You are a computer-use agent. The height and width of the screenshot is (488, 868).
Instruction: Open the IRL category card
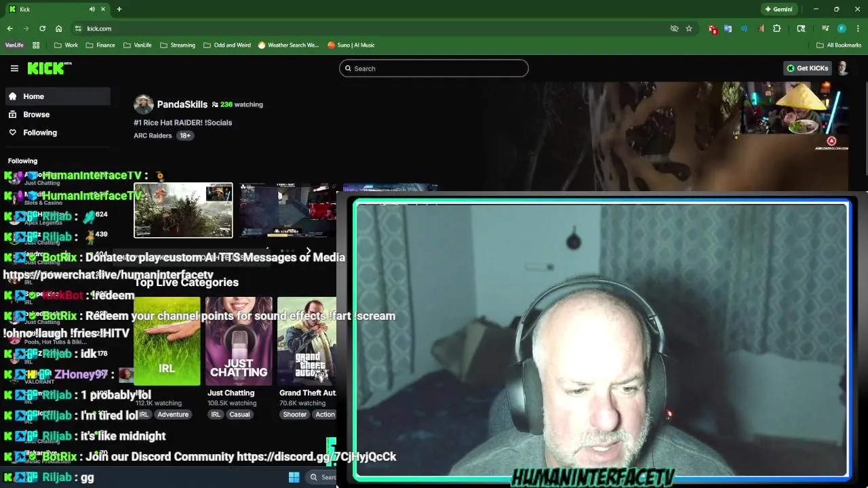167,341
